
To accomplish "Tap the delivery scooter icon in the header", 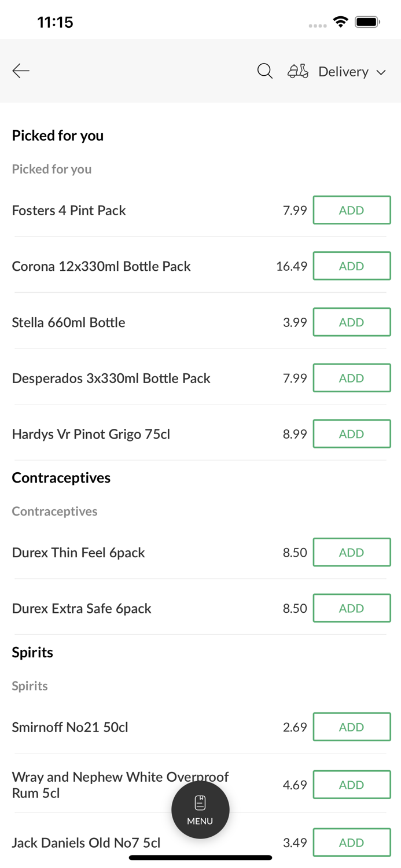I will (x=297, y=71).
